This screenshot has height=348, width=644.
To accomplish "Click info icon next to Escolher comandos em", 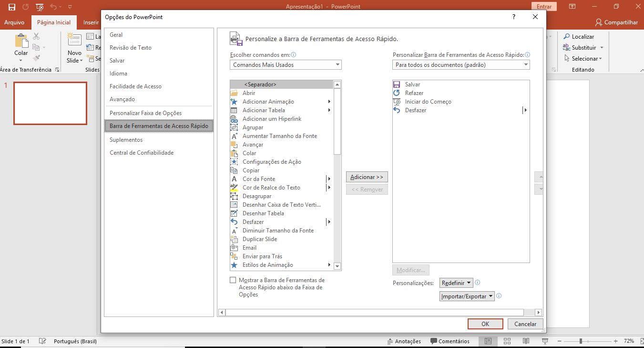I will pyautogui.click(x=294, y=55).
